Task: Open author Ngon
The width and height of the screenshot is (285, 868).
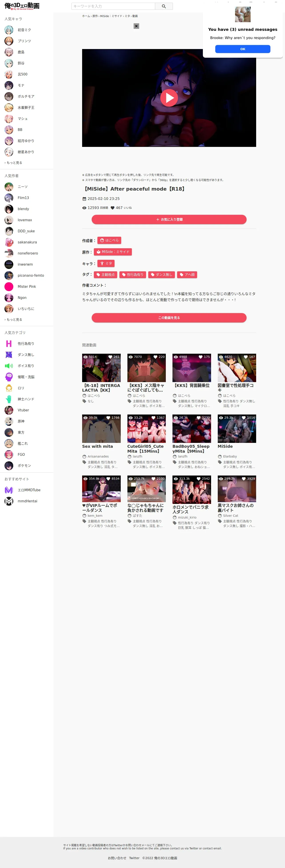Action: tap(22, 298)
